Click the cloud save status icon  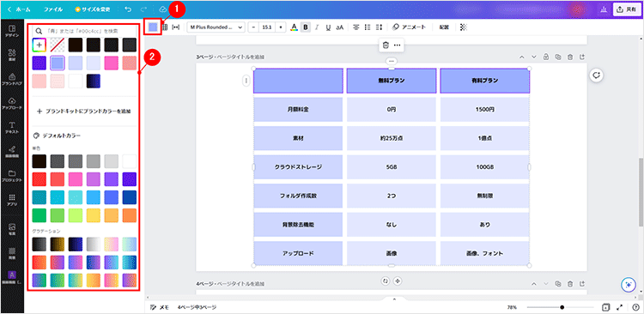(162, 9)
